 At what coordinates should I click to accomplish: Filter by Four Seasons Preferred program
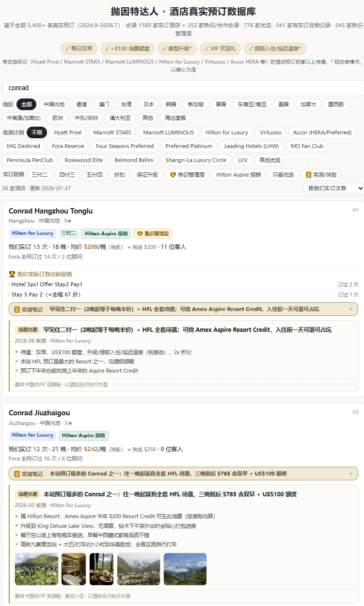point(125,146)
